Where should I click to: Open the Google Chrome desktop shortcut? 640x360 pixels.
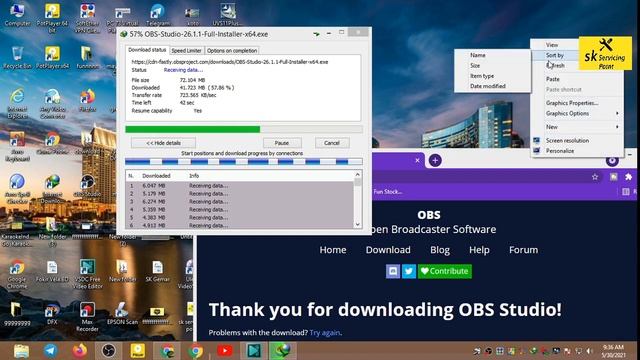click(x=17, y=274)
